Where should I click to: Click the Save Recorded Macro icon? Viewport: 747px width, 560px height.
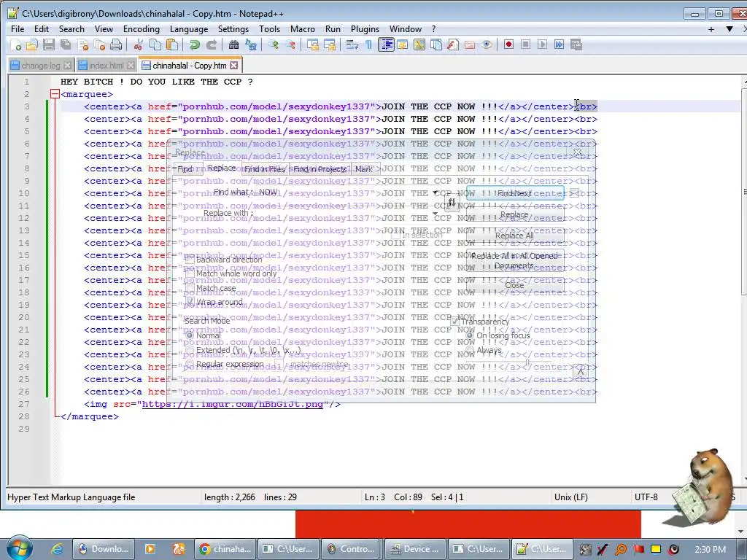pyautogui.click(x=576, y=44)
